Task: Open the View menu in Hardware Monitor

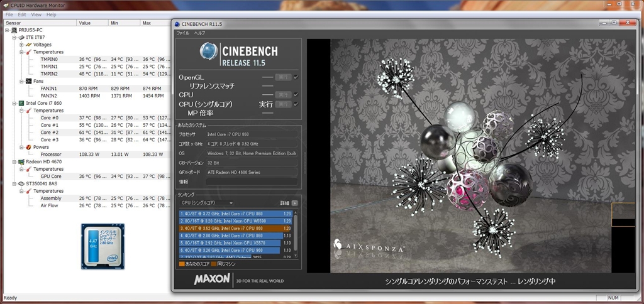Action: coord(36,15)
